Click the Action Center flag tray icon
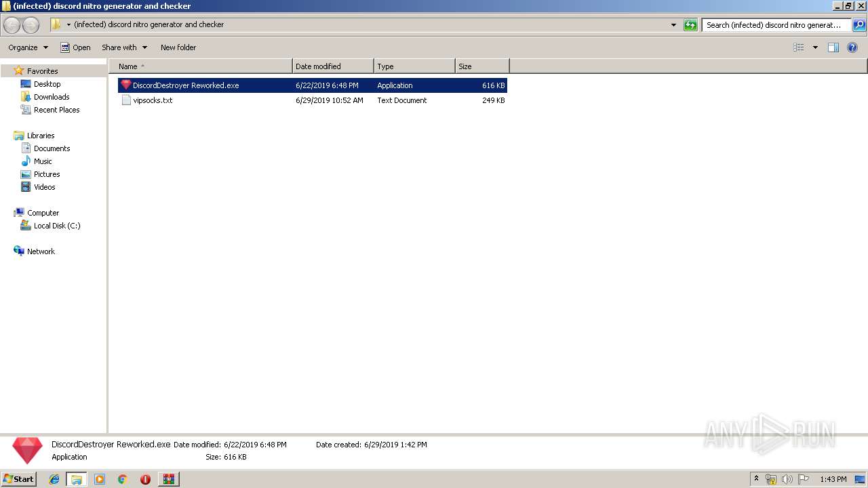The image size is (868, 488). pos(804,479)
